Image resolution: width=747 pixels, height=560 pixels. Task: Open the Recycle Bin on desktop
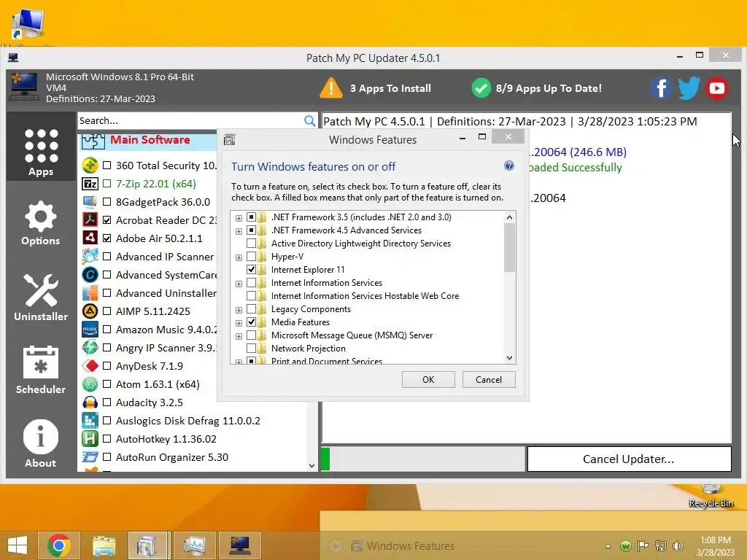[x=711, y=495]
